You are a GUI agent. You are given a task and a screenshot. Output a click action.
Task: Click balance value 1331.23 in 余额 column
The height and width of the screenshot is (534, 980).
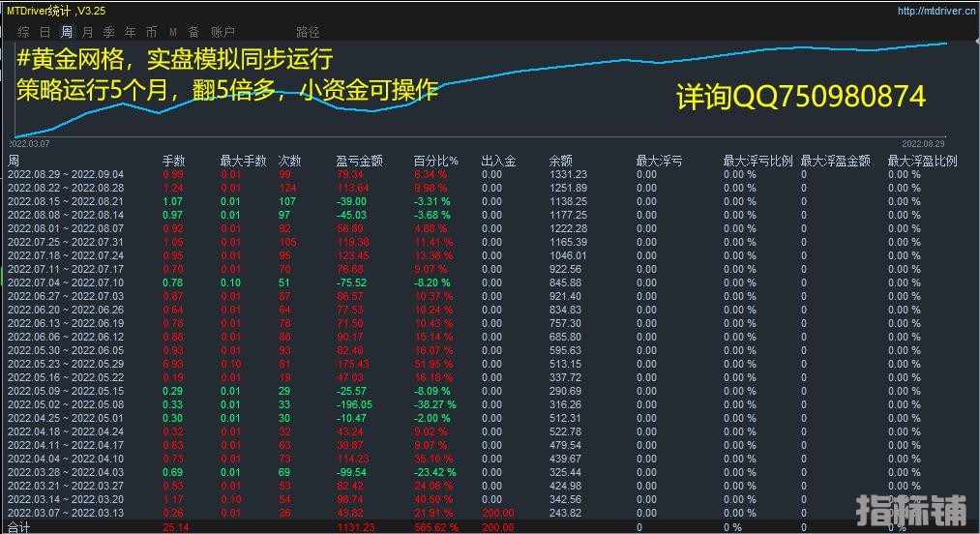568,174
